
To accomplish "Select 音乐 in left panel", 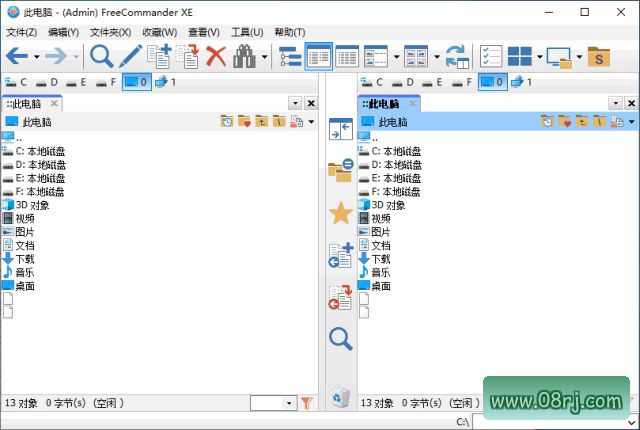I will pyautogui.click(x=18, y=273).
